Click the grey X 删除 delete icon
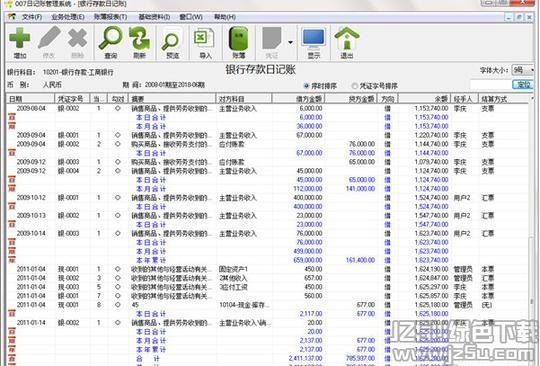 point(77,38)
